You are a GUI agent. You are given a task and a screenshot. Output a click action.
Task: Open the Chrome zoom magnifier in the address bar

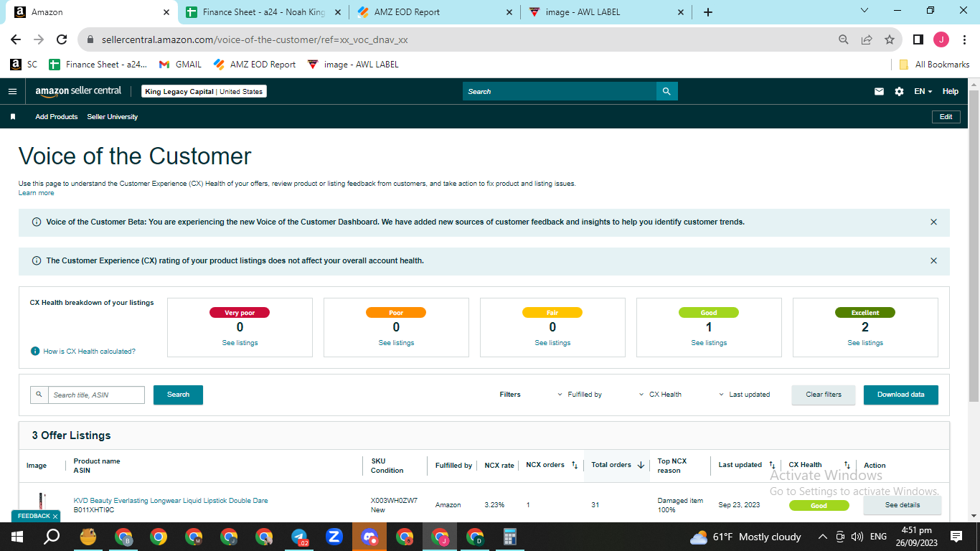844,39
